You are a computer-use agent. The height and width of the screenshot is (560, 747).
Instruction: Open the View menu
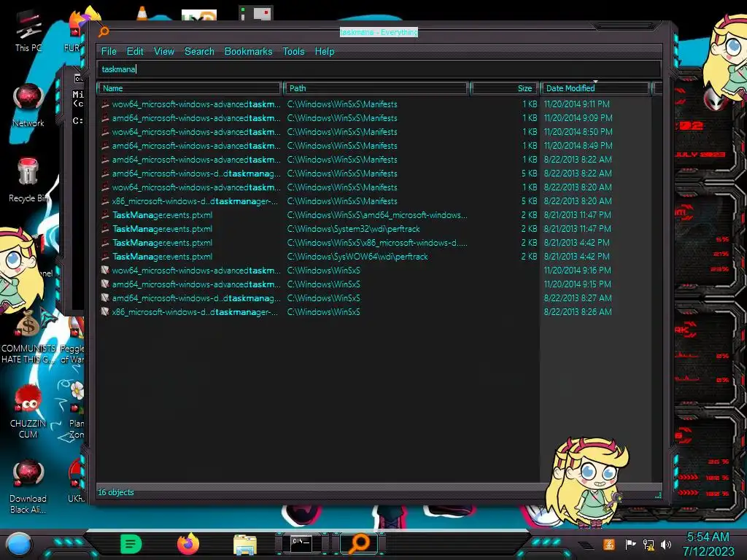click(x=164, y=52)
